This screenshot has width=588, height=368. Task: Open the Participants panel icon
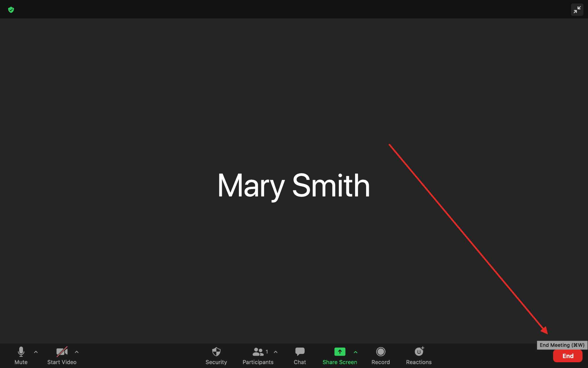tap(258, 352)
